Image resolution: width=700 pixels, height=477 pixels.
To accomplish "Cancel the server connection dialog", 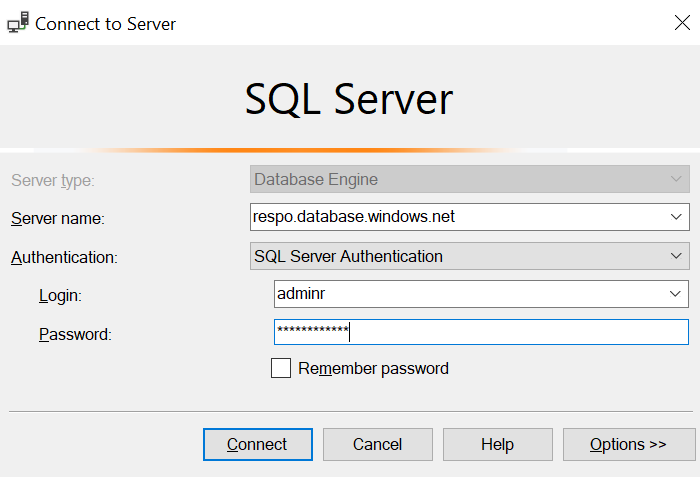I will coord(377,445).
